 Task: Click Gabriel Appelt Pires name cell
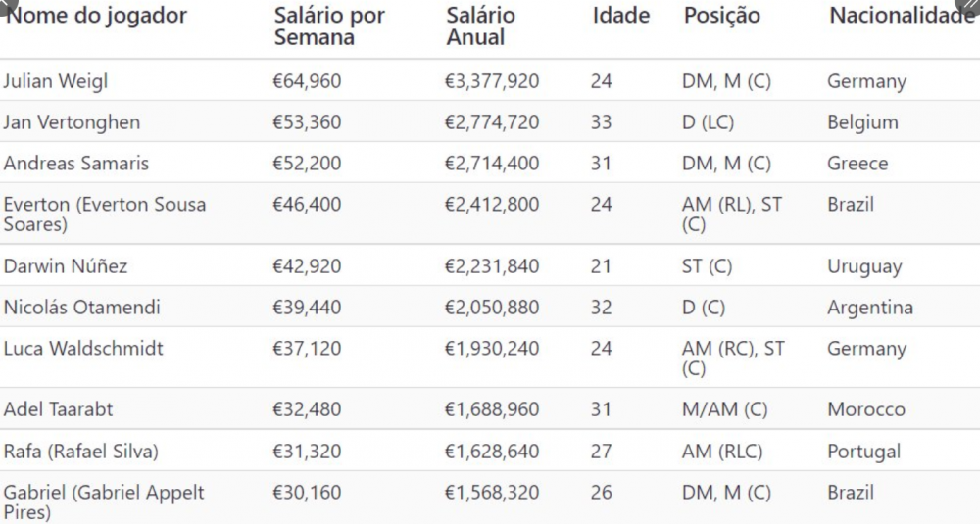[104, 502]
